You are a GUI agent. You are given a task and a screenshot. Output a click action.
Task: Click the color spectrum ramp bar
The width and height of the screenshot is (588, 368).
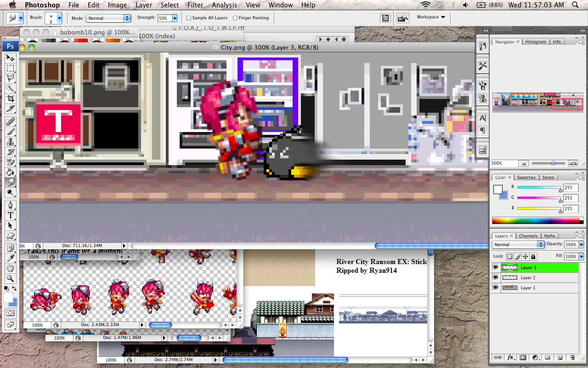pos(535,221)
